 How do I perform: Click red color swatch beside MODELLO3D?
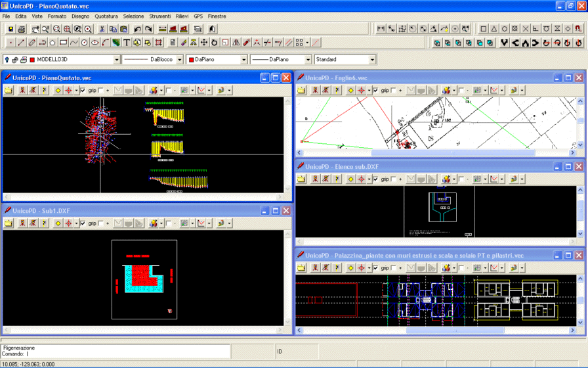(x=32, y=60)
